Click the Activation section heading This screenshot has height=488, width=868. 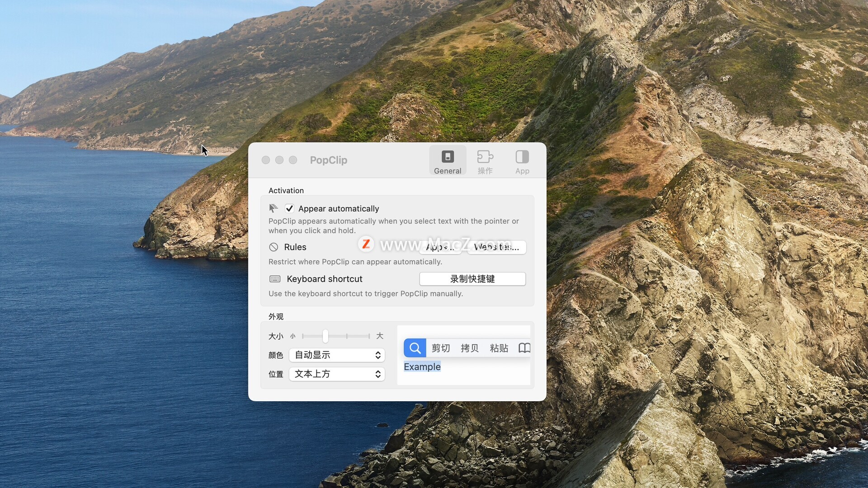point(286,190)
